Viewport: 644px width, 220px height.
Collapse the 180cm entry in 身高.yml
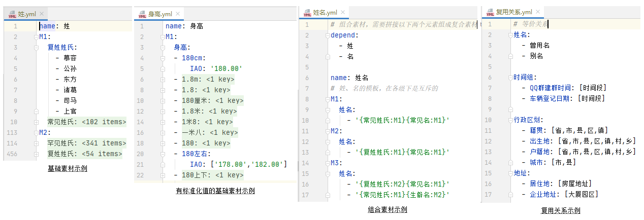(x=163, y=58)
